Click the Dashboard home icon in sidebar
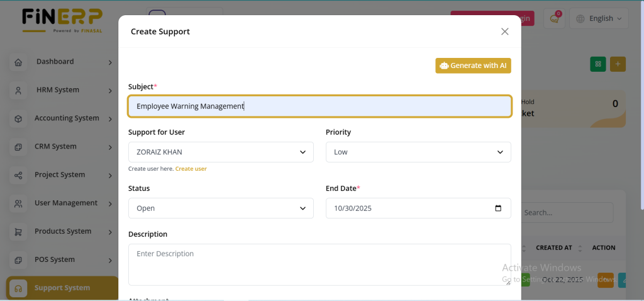The image size is (644, 301). (18, 62)
